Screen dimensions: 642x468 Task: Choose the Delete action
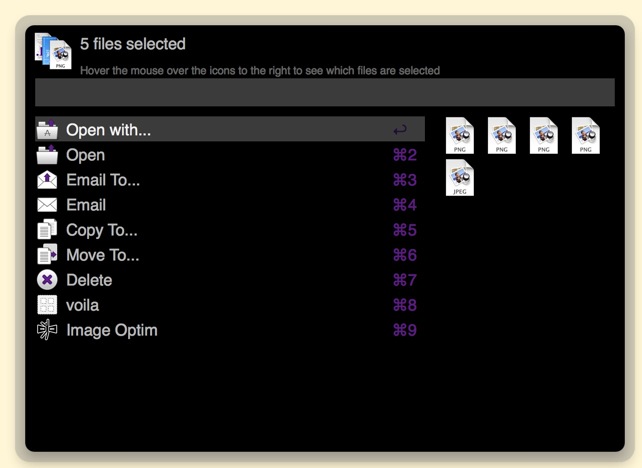[230, 280]
